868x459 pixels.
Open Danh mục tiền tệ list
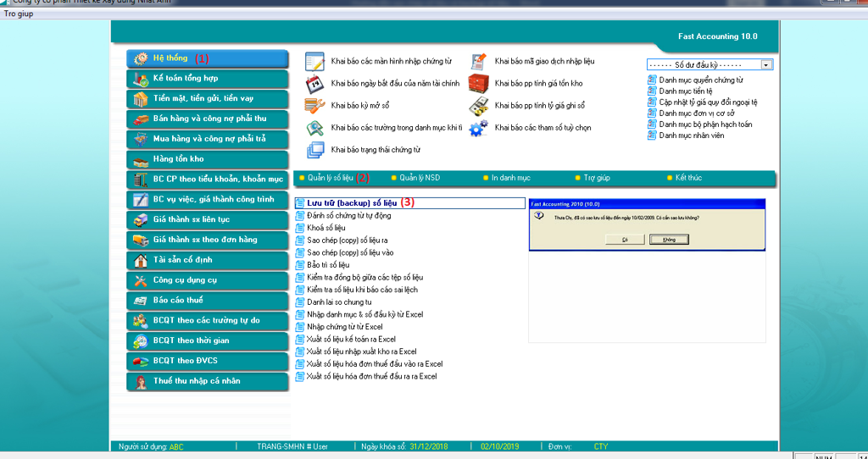685,91
